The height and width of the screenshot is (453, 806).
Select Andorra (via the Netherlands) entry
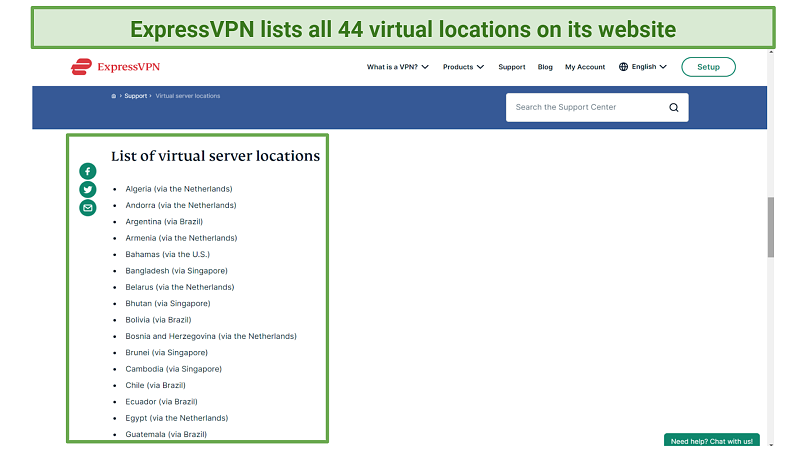pyautogui.click(x=181, y=205)
